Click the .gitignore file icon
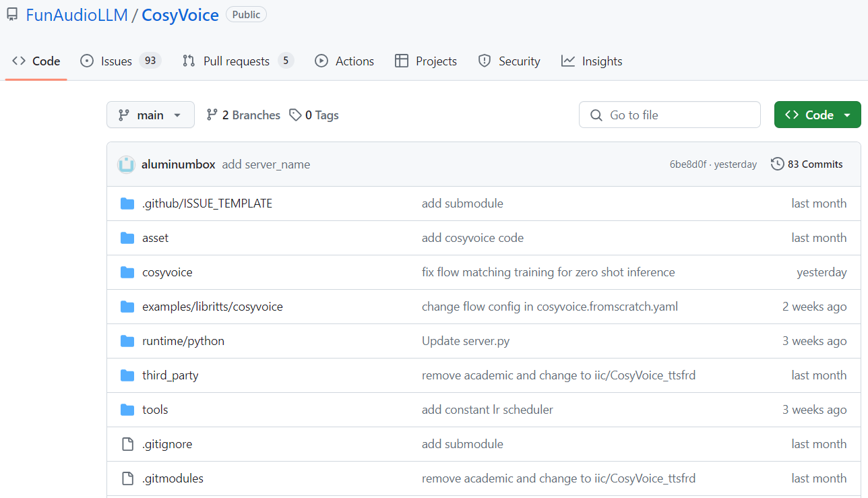Screen dimensions: 868x498 pos(127,444)
